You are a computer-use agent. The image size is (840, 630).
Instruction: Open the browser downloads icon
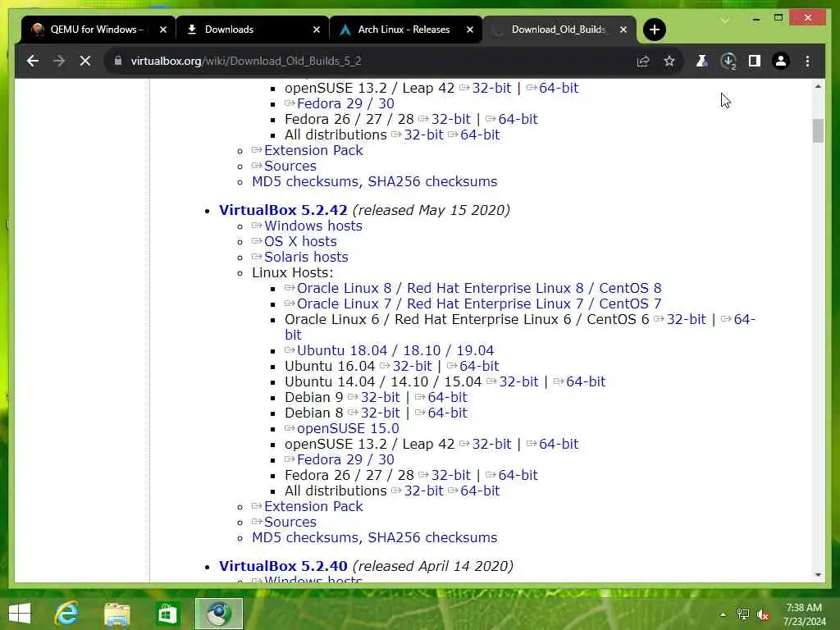728,61
